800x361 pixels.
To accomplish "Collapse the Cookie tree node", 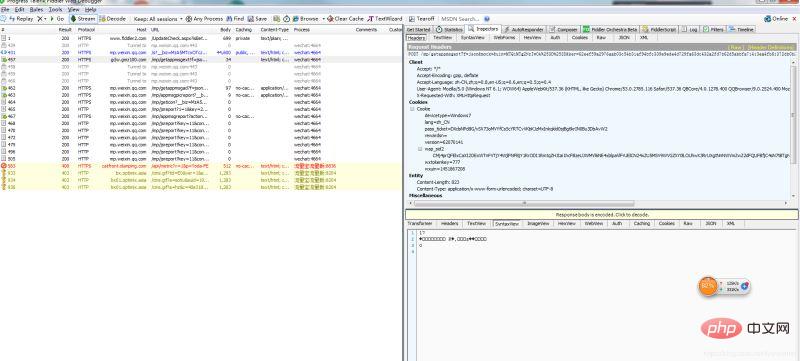I will pyautogui.click(x=412, y=109).
